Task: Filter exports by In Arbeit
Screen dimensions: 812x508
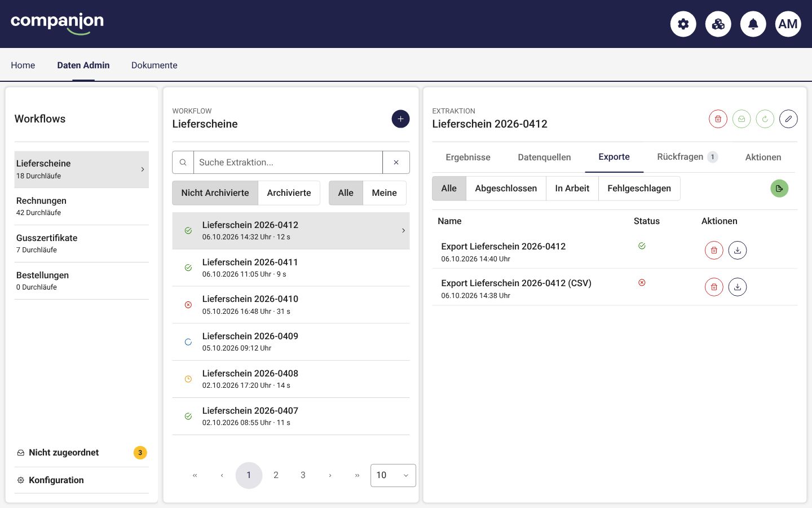Action: 572,188
